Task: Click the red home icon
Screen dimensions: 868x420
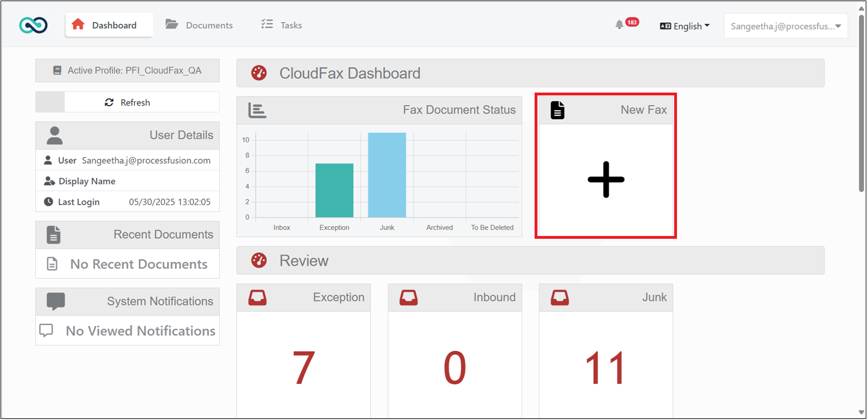Action: click(78, 24)
